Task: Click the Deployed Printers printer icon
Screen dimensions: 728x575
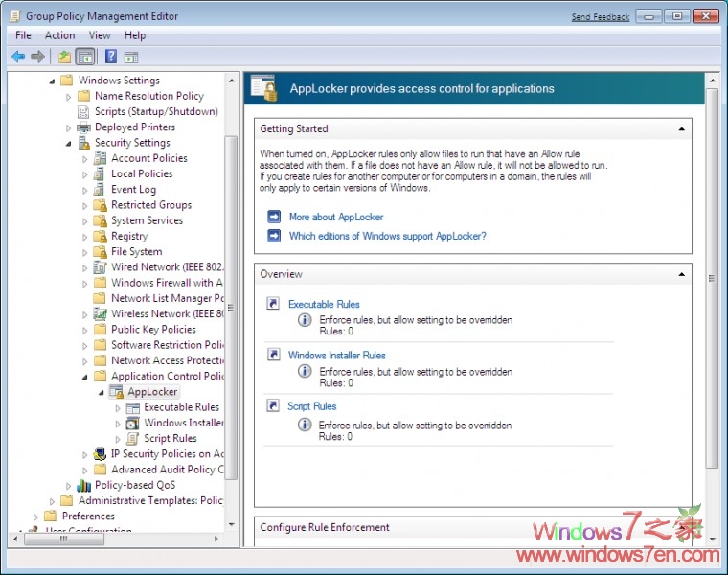Action: 83,127
